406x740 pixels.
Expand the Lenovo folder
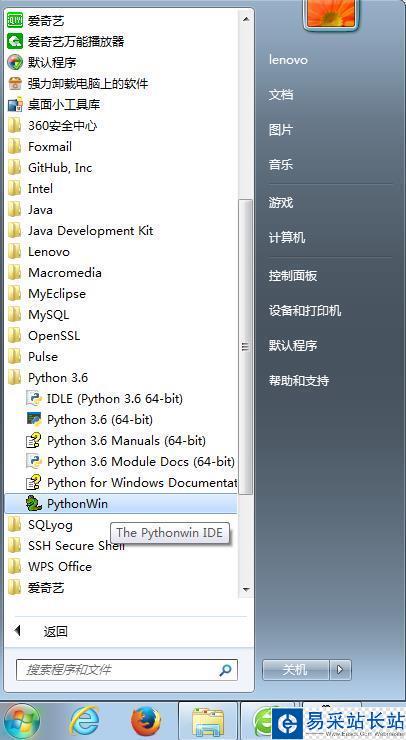point(39,252)
